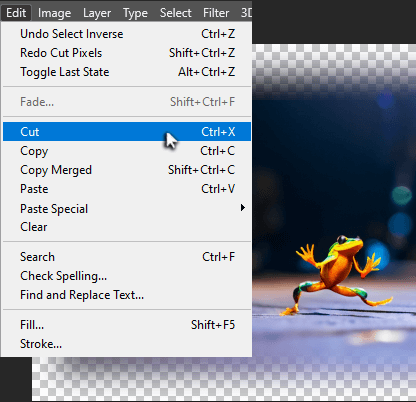The image size is (416, 402).
Task: Open the Filter menu
Action: pyautogui.click(x=216, y=13)
